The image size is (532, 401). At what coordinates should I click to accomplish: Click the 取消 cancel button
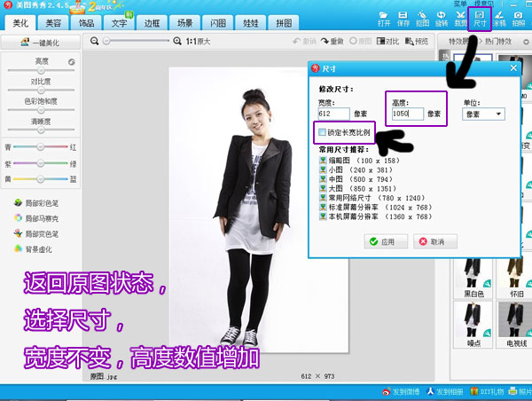(x=434, y=241)
